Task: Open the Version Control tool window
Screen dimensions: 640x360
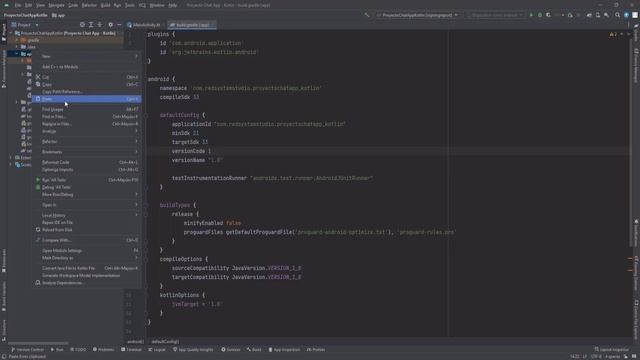Action: coord(27,350)
